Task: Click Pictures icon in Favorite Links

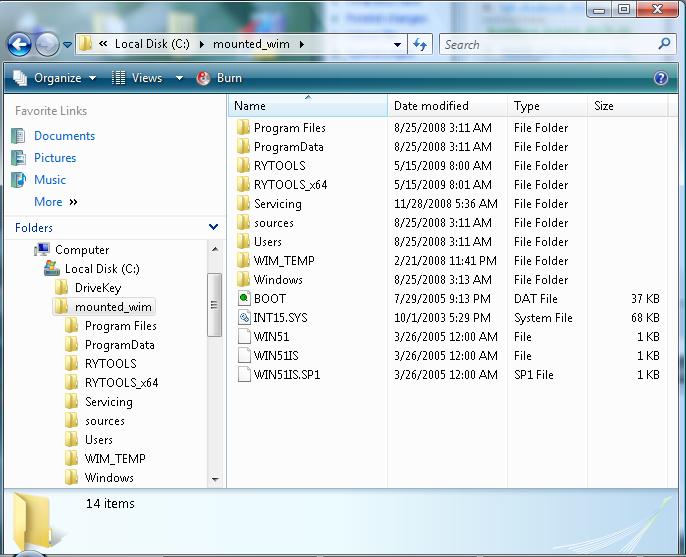Action: click(x=18, y=158)
